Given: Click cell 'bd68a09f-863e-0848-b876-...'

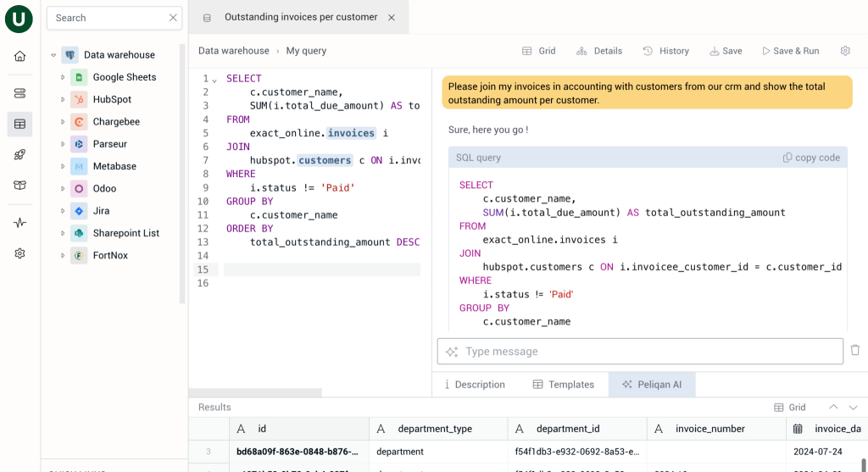Looking at the screenshot, I should click(299, 452).
